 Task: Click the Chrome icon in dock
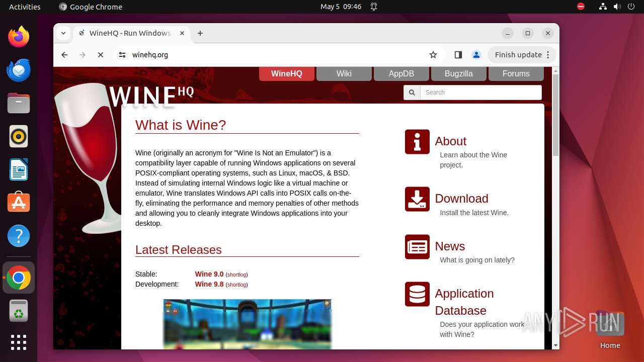click(19, 278)
